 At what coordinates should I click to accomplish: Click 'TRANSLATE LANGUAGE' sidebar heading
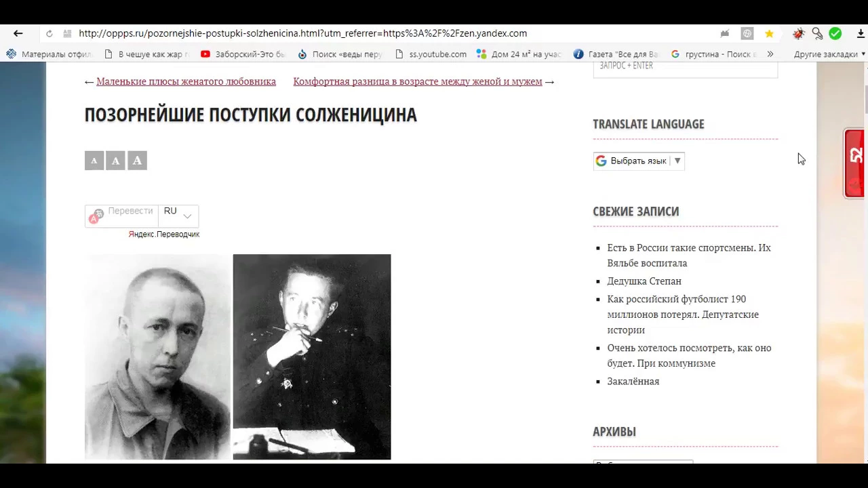648,124
